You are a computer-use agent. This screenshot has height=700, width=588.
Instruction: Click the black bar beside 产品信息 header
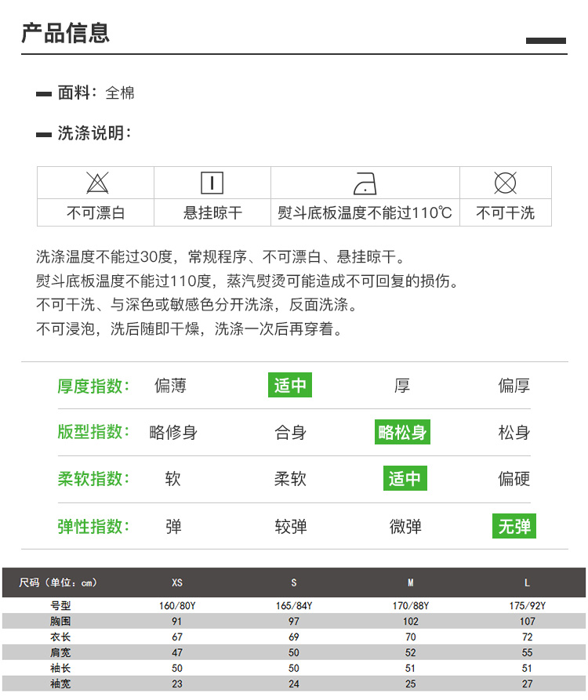pos(546,41)
